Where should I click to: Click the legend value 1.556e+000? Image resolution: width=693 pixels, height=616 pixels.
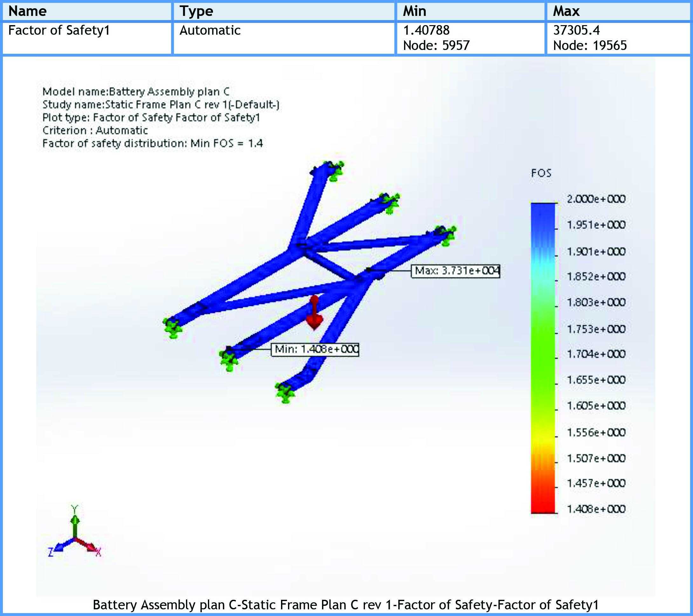tap(596, 433)
